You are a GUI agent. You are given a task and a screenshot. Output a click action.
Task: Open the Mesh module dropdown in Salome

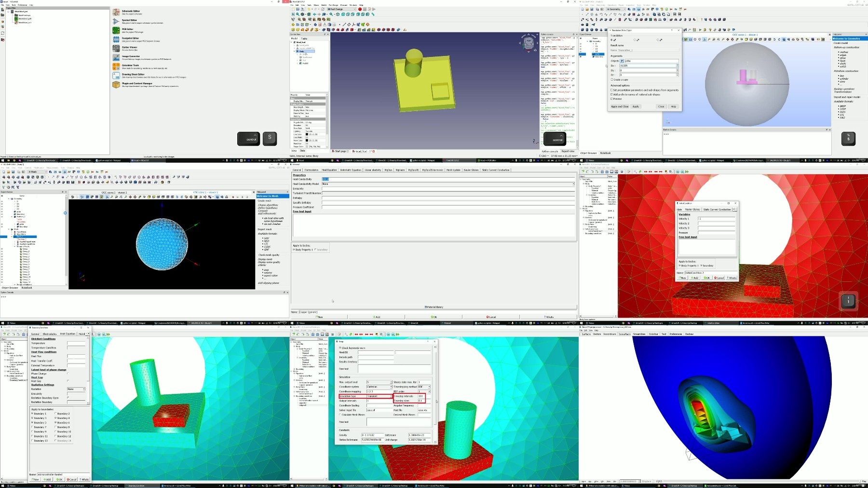click(38, 171)
